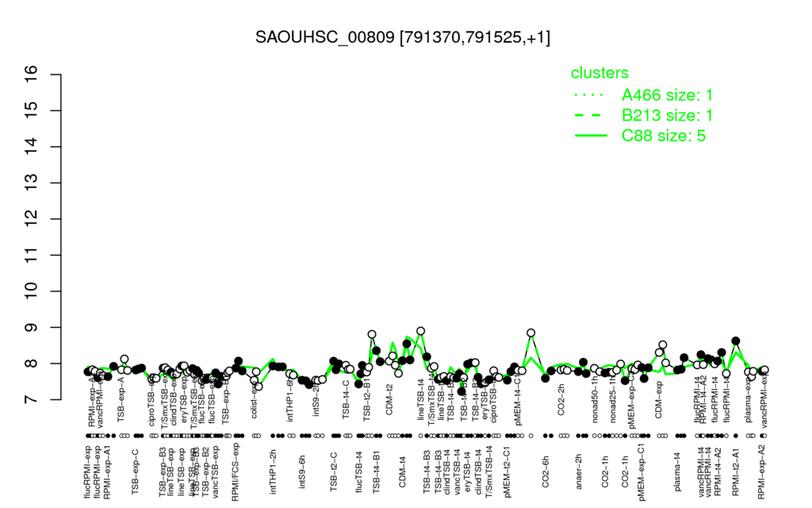The width and height of the screenshot is (812, 508).
Task: Click the x-axis label RPMI/FCS-exp
Action: point(235,471)
